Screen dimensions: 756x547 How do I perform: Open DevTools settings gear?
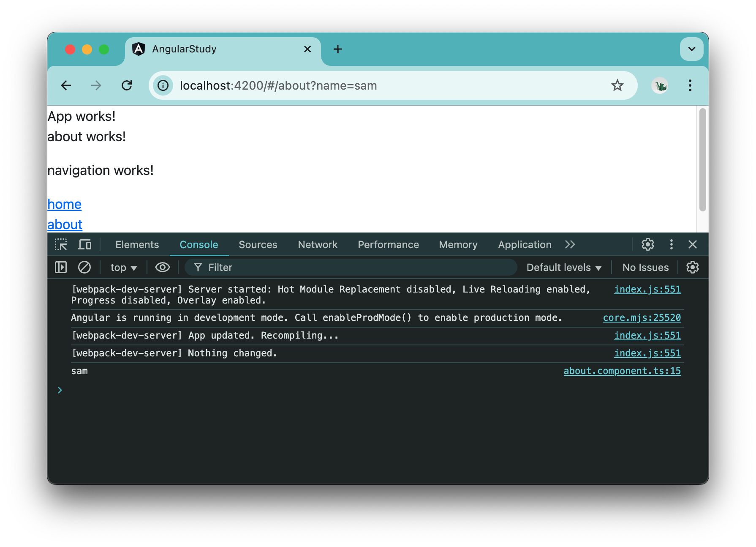tap(647, 244)
